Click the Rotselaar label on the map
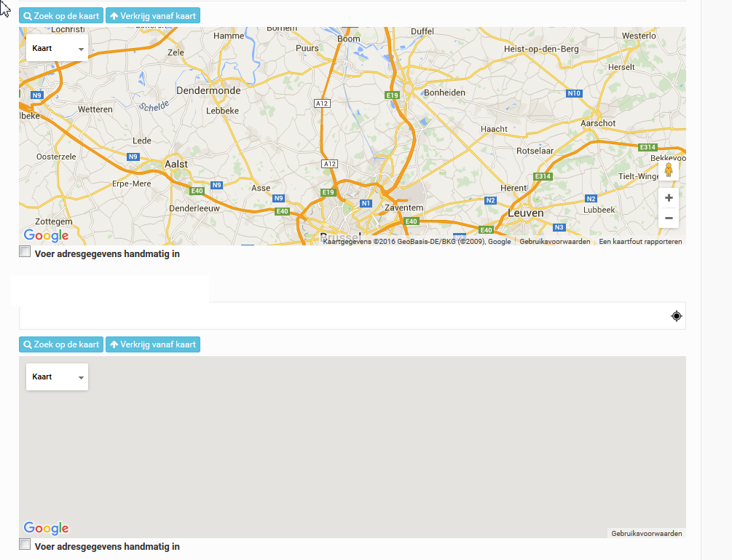The height and width of the screenshot is (560, 732). [535, 151]
